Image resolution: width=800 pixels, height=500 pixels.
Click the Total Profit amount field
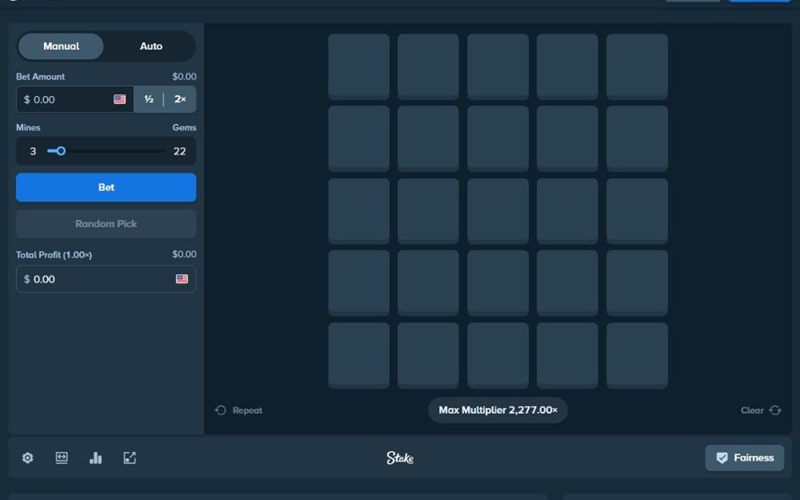(106, 279)
